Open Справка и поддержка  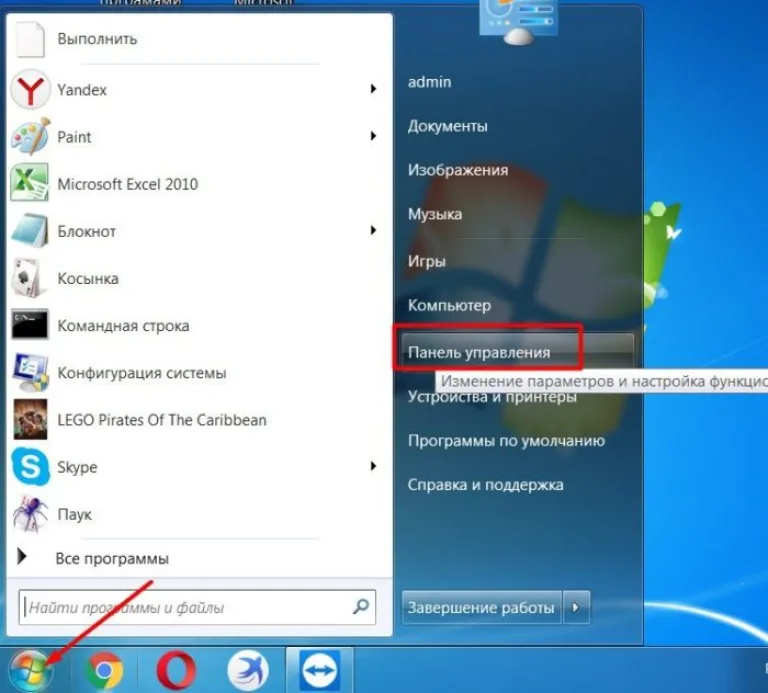[x=485, y=485]
